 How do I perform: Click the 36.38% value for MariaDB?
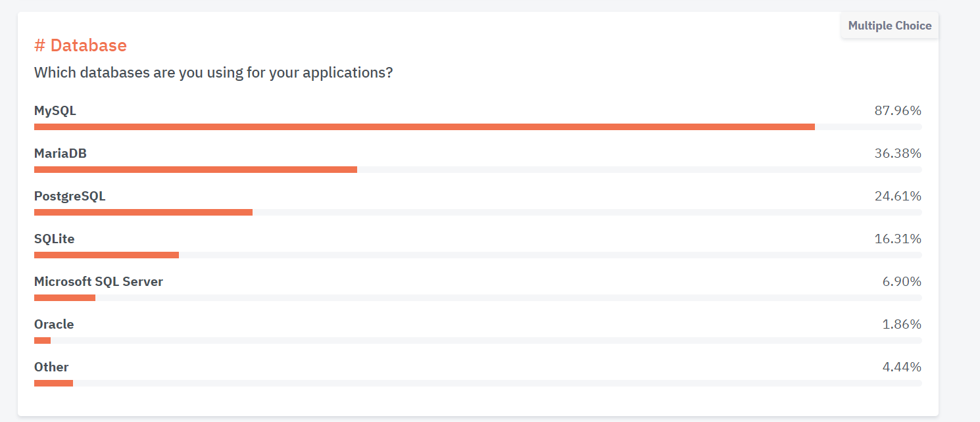(x=898, y=153)
